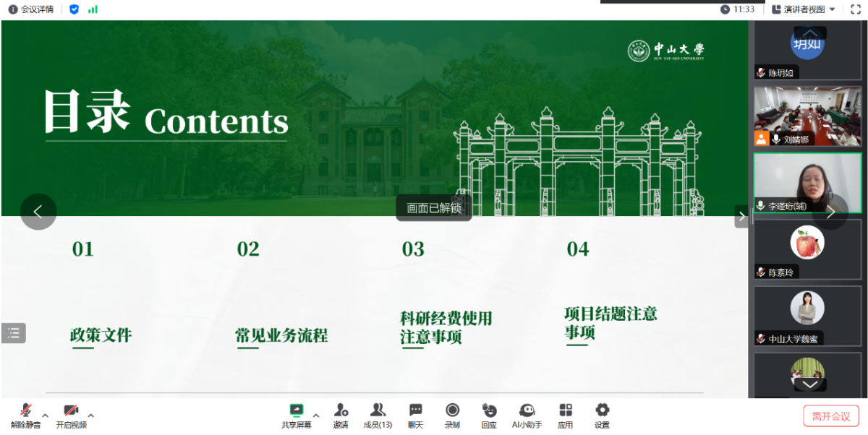Go to the previous slide with left arrow
Image resolution: width=868 pixels, height=435 pixels.
(38, 212)
